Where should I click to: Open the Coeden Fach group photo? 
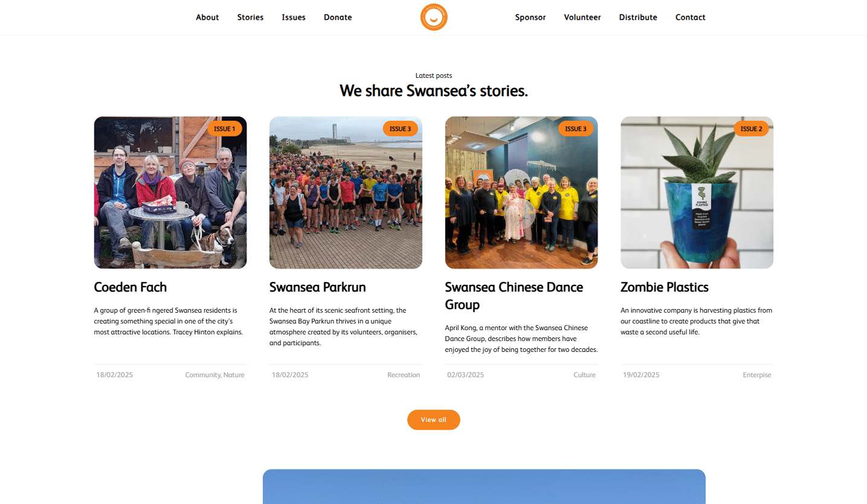coord(170,193)
